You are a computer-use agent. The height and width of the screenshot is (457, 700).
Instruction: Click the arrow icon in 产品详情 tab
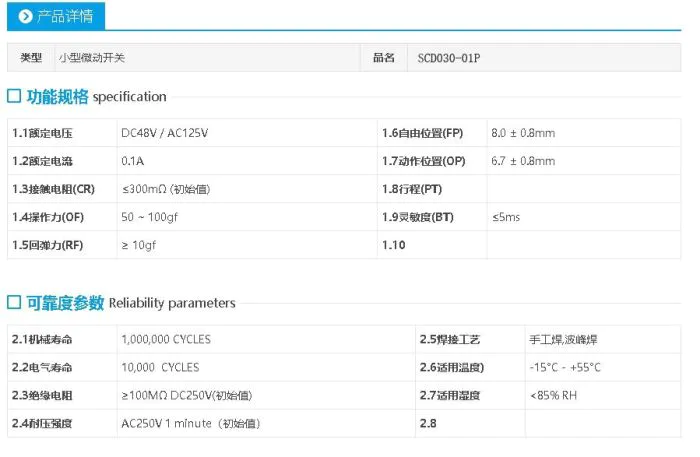25,16
